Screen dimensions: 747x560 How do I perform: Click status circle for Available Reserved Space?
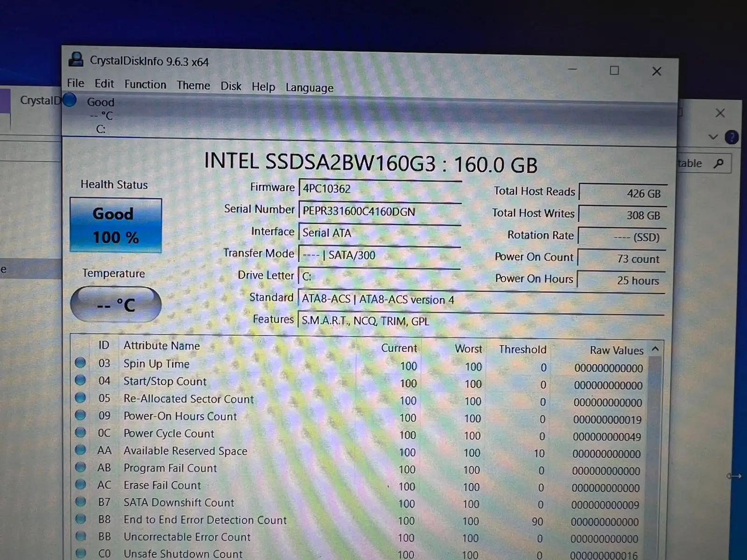coord(80,449)
